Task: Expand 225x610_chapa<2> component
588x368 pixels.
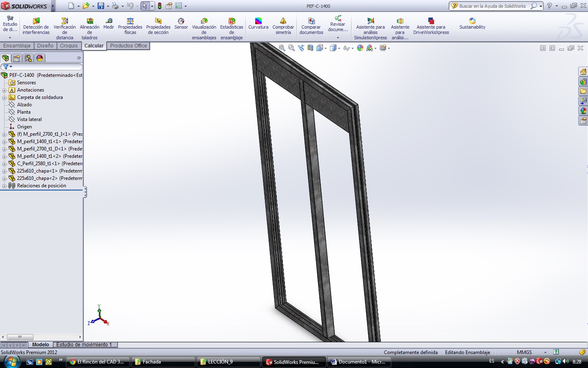Action: (x=4, y=178)
